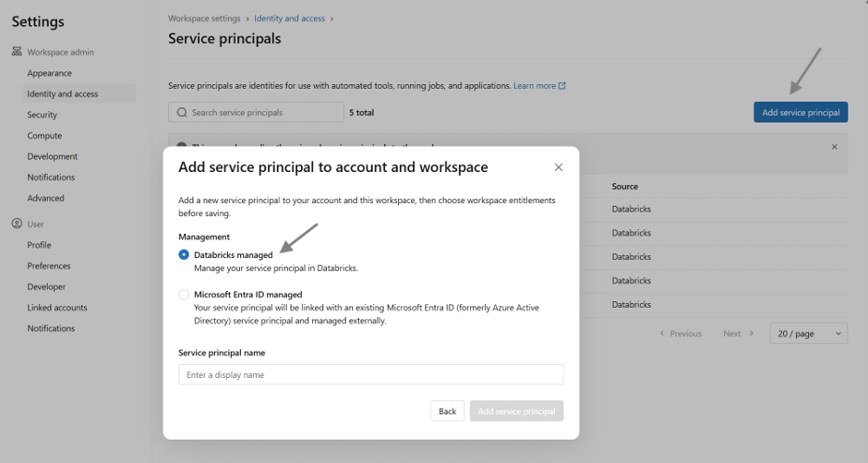Viewport: 868px width, 463px height.
Task: Open Workspace settings breadcrumb
Action: click(204, 18)
